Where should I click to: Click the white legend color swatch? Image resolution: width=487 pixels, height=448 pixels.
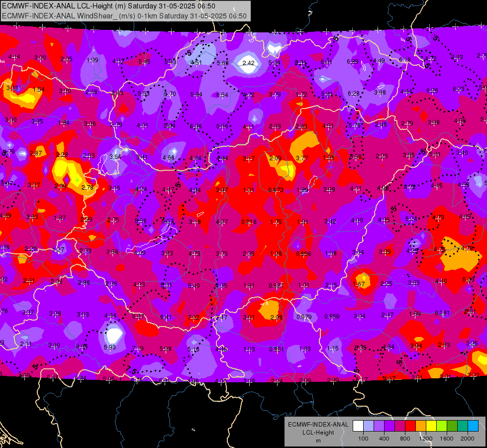[358, 426]
